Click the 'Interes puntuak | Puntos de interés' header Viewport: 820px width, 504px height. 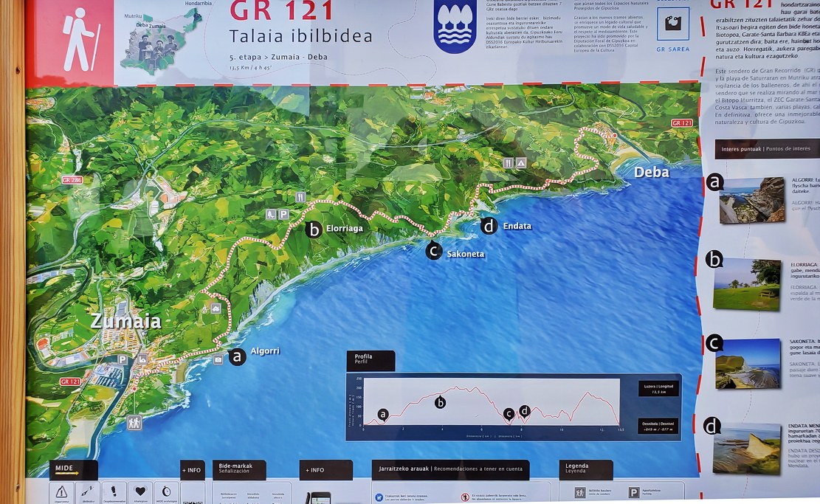tap(767, 149)
